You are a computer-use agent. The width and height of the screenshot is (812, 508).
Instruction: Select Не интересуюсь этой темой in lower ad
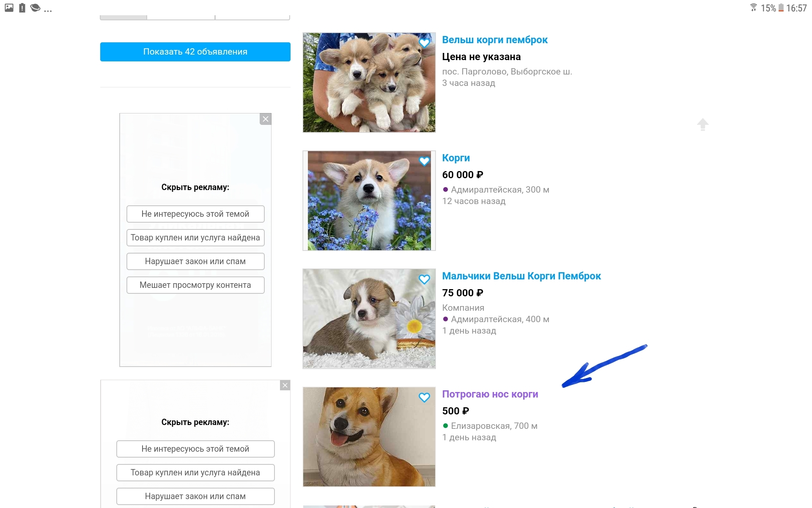pyautogui.click(x=195, y=449)
